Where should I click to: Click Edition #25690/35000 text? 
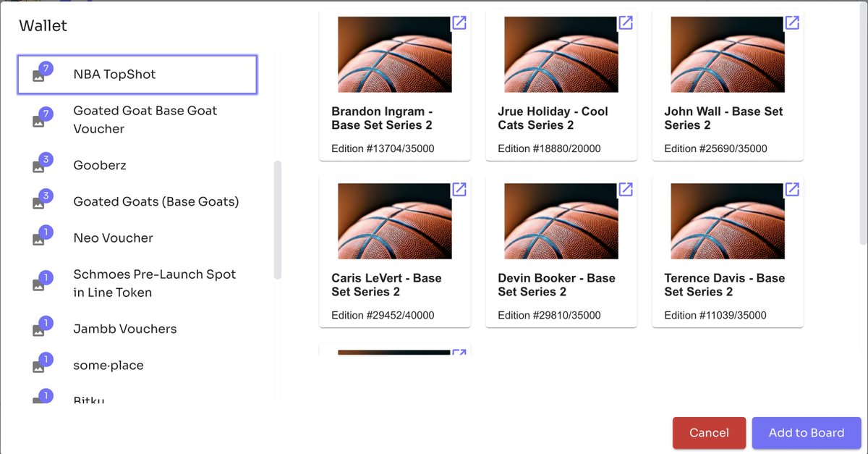click(x=715, y=148)
